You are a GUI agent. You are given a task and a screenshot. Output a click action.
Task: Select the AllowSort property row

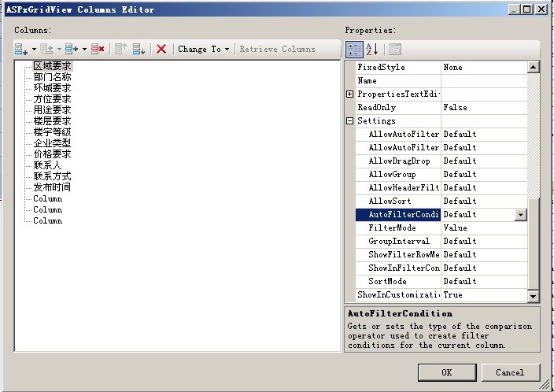click(x=441, y=202)
